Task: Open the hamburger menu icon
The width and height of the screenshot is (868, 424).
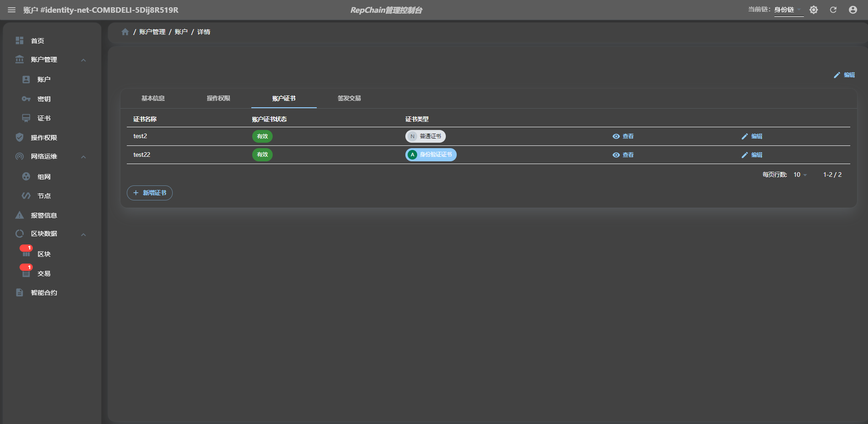Action: point(12,10)
